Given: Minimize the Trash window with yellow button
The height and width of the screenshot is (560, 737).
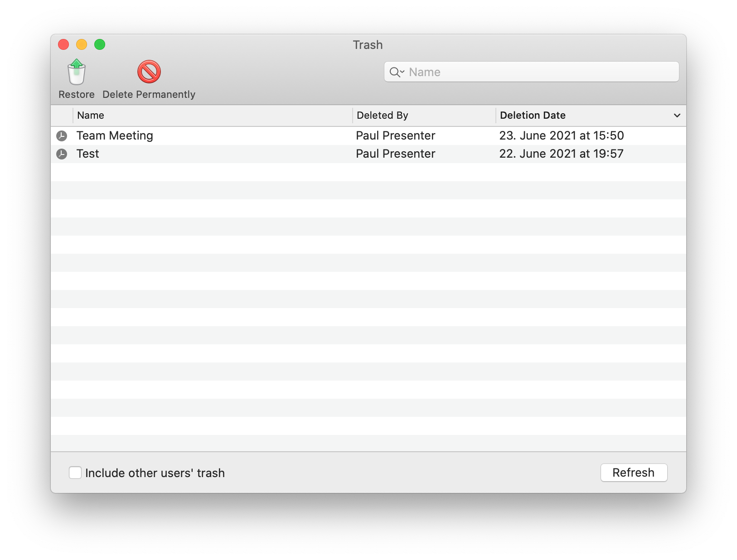Looking at the screenshot, I should [82, 44].
